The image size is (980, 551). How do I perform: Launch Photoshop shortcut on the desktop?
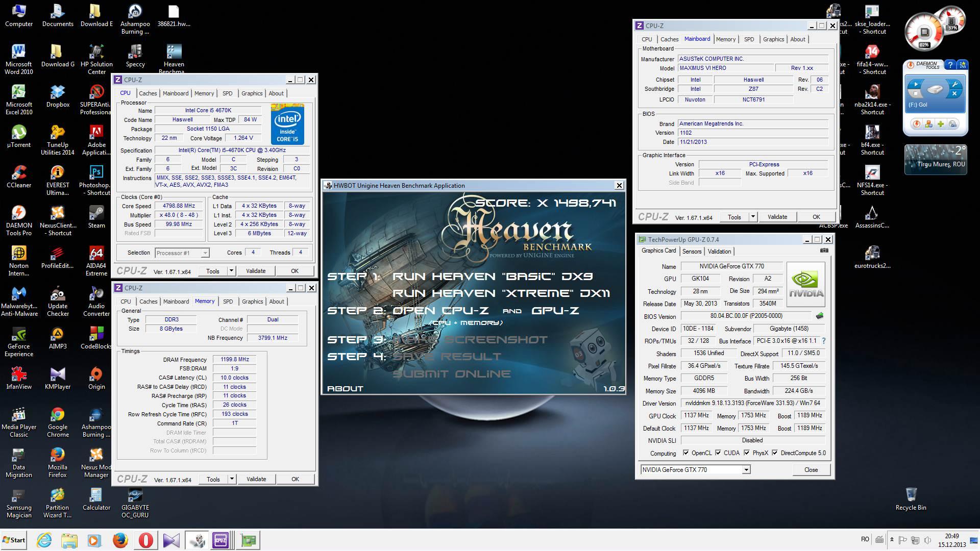[96, 180]
